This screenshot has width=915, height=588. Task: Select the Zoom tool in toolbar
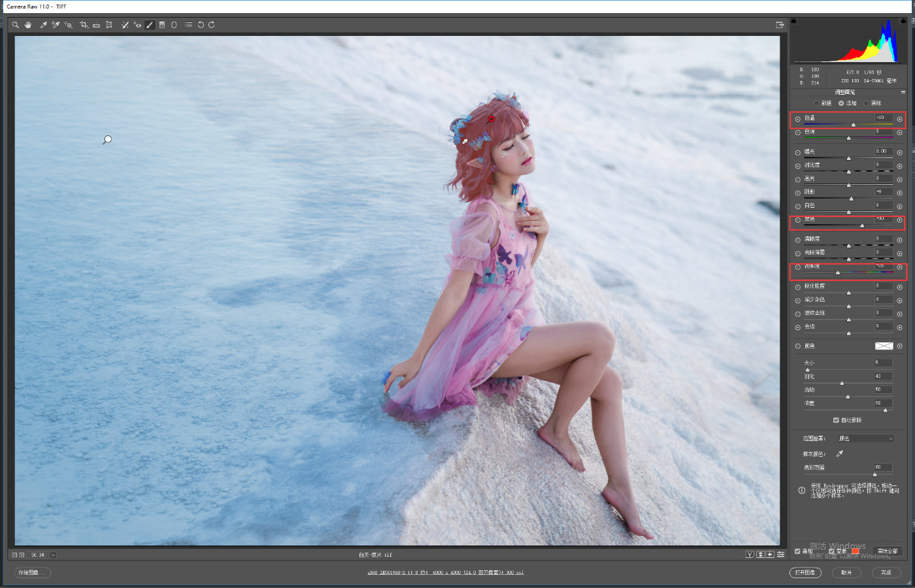click(x=15, y=25)
